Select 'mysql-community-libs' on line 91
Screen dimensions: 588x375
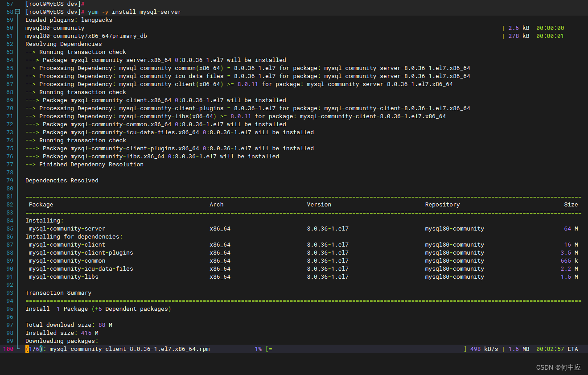pyautogui.click(x=63, y=277)
